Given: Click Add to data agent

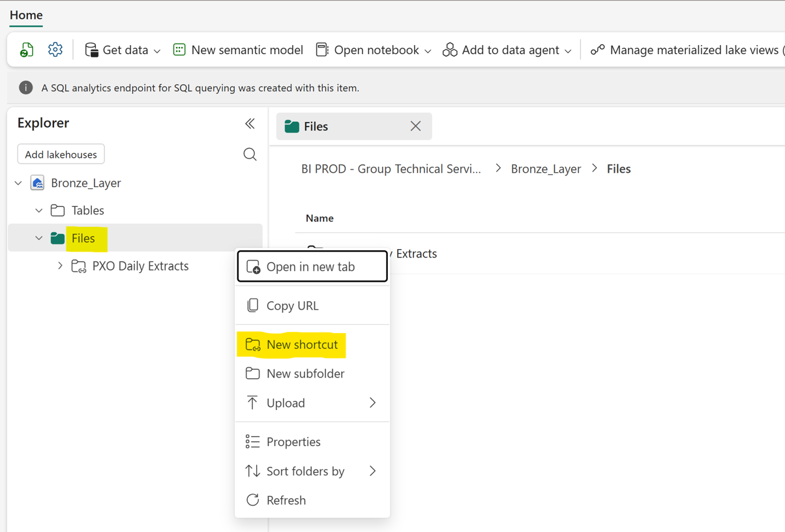Looking at the screenshot, I should [x=507, y=50].
